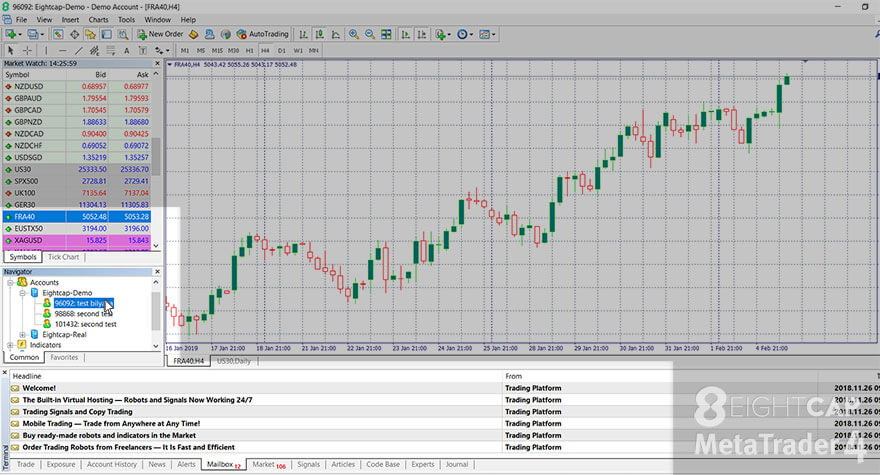
Task: Open the New Chart toolbar icon
Action: (11, 34)
